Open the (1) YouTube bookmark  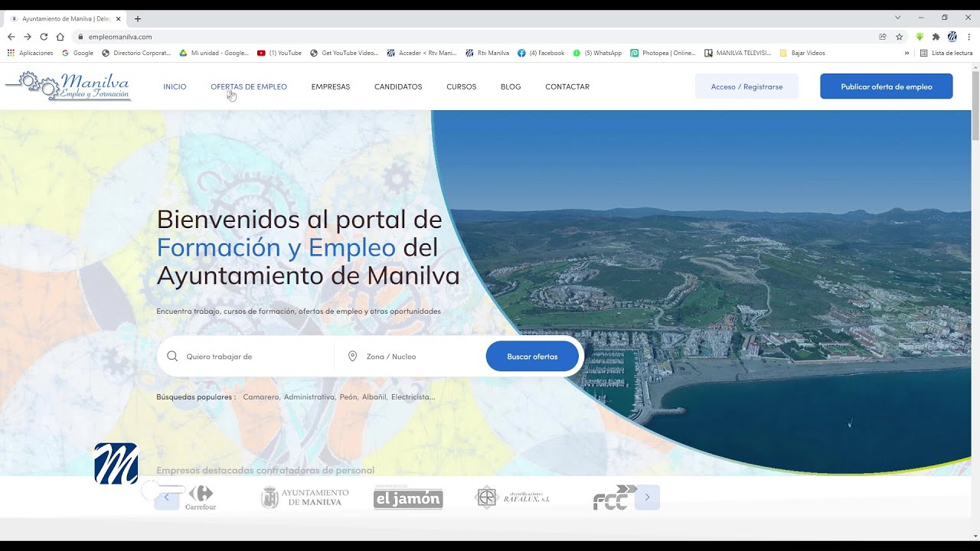(279, 54)
